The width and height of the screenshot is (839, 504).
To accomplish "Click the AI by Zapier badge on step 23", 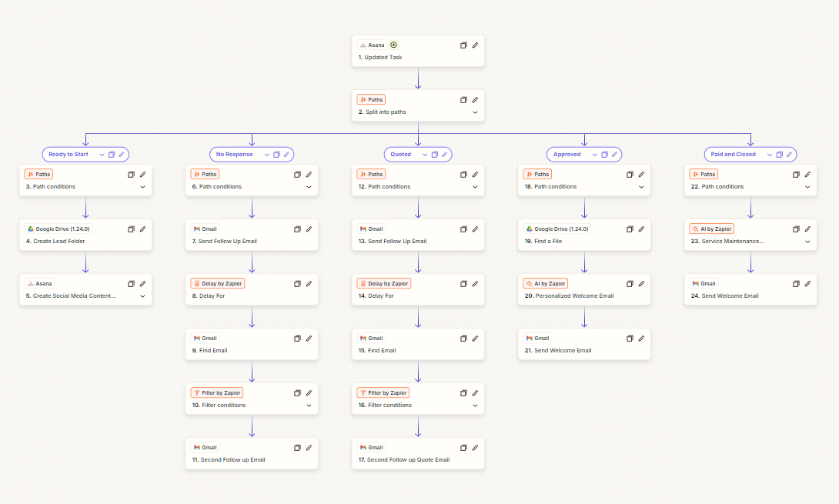I will [x=712, y=229].
